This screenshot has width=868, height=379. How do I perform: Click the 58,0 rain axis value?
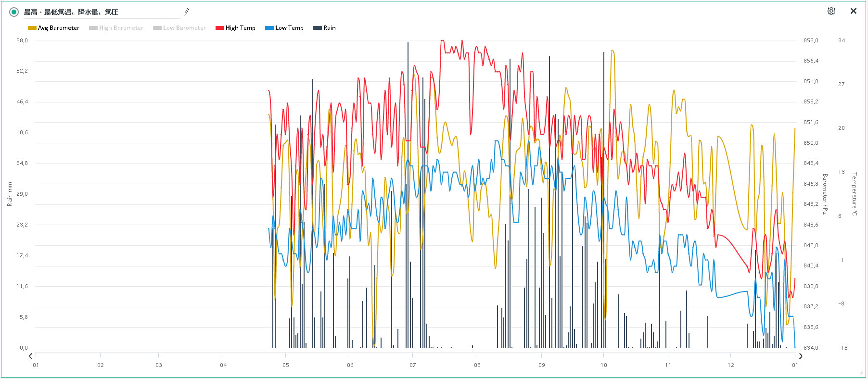[x=22, y=40]
